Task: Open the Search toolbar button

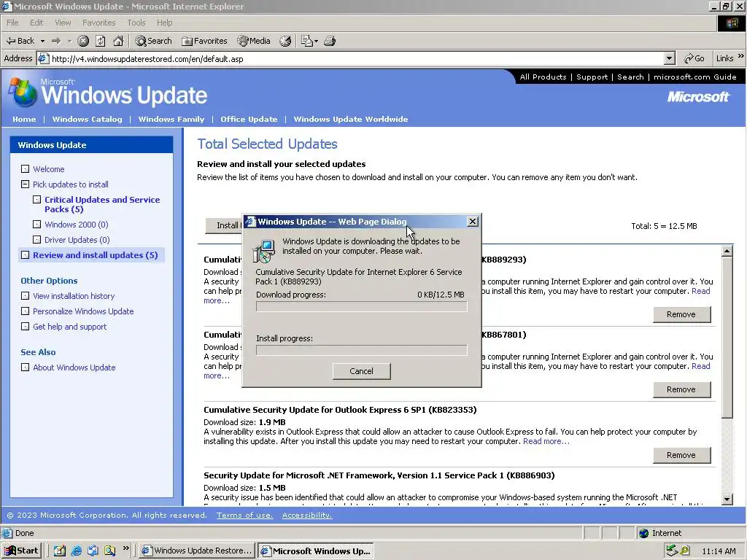Action: [153, 41]
